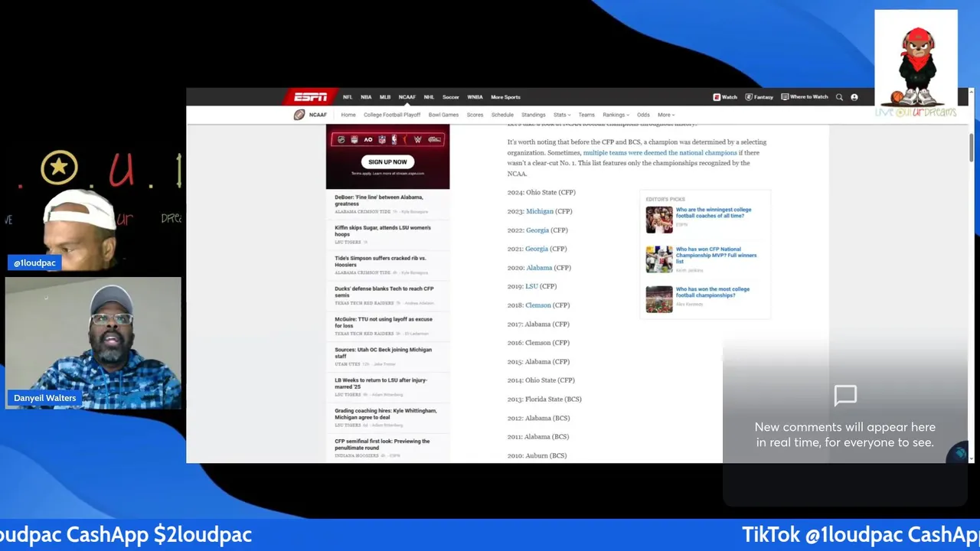Viewport: 980px width, 551px height.
Task: Select WNBA in the ESPN top menu
Action: 475,97
